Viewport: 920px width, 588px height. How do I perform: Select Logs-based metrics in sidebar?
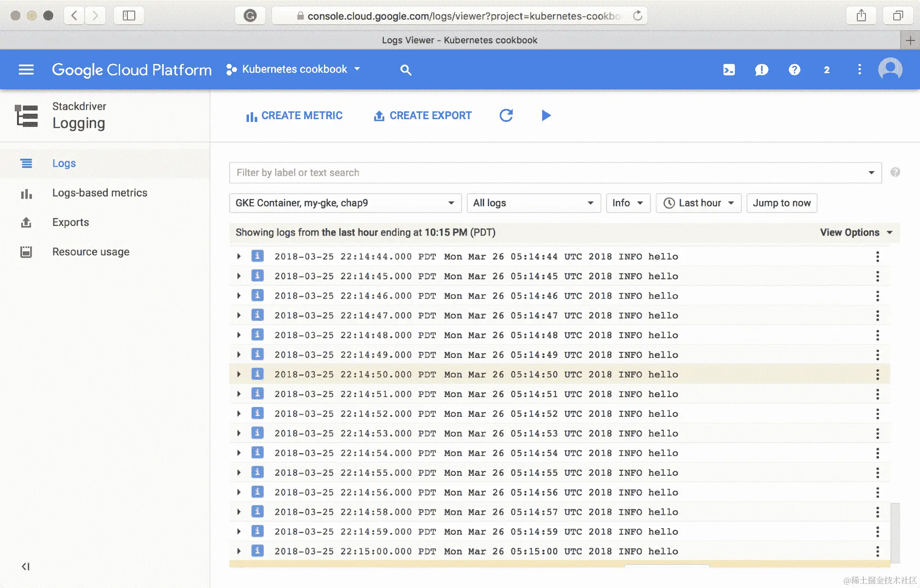click(x=99, y=193)
